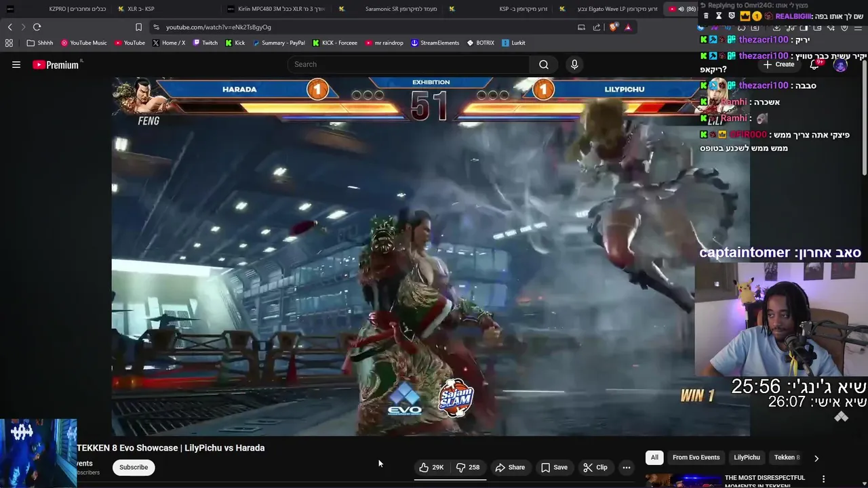This screenshot has width=868, height=488.
Task: Show next chips with the right chevron
Action: coord(816,458)
